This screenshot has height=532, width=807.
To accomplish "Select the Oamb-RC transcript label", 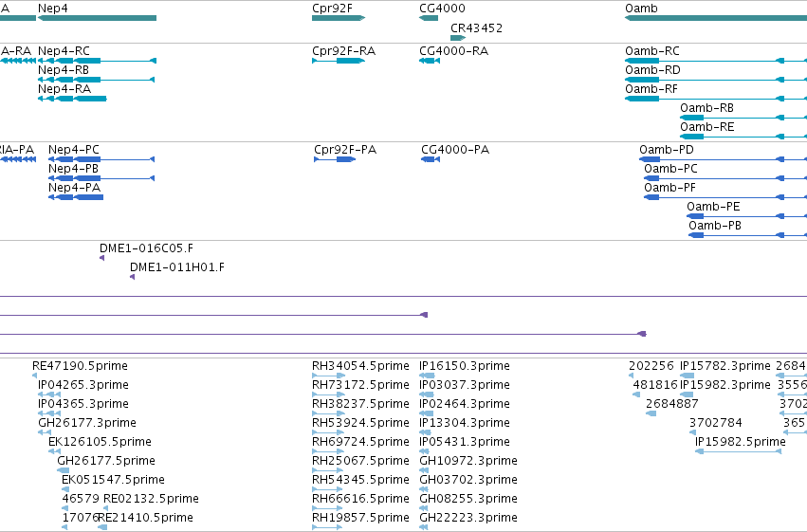I will (x=652, y=51).
